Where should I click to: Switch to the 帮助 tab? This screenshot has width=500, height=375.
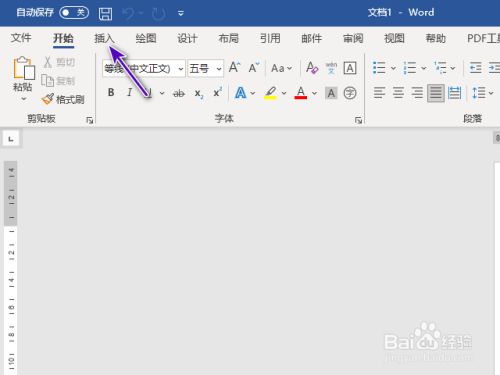[x=436, y=38]
